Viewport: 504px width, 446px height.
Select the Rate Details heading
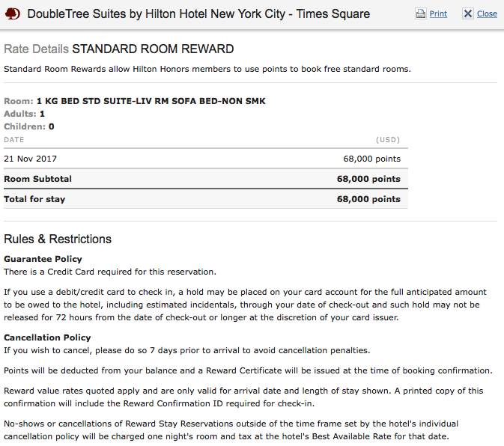37,49
